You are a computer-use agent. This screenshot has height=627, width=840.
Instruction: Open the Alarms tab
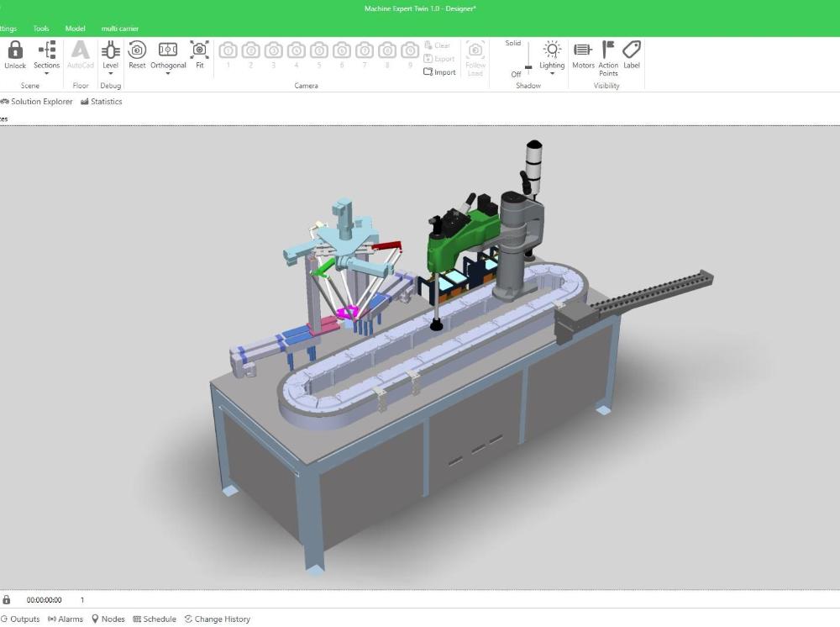click(x=66, y=619)
